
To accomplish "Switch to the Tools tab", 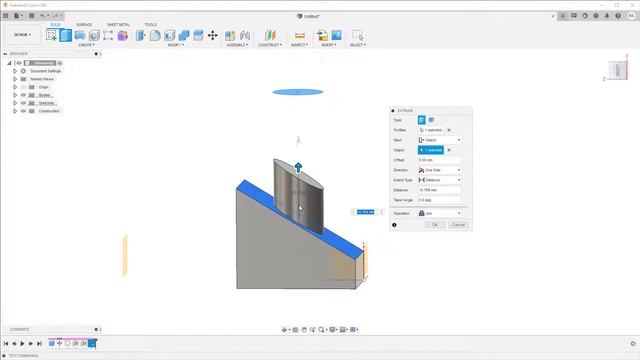I will pos(151,25).
